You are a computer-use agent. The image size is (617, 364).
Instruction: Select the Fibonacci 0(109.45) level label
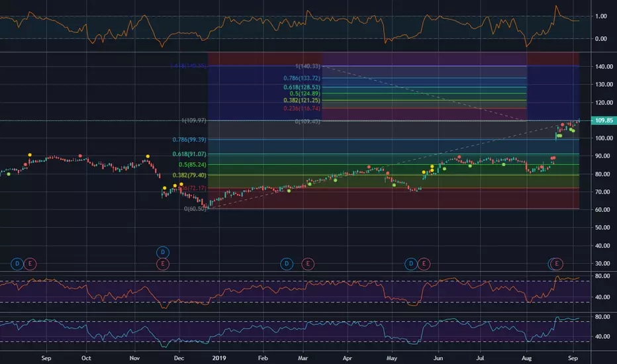(308, 122)
